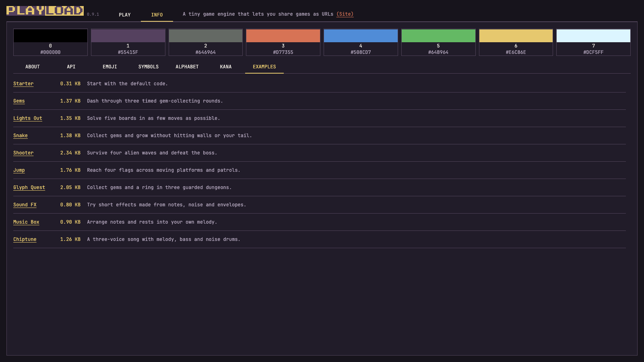644x362 pixels.
Task: Click 'Reach four flags' description text
Action: click(x=163, y=170)
